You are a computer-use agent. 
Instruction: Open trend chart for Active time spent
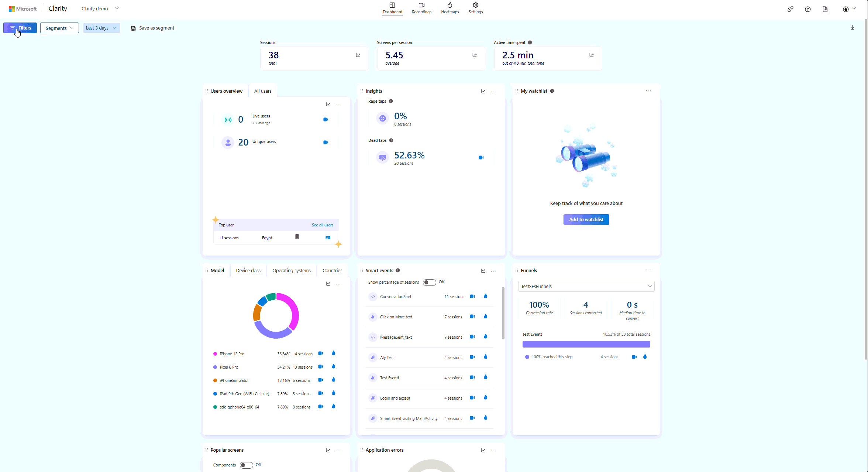click(592, 55)
